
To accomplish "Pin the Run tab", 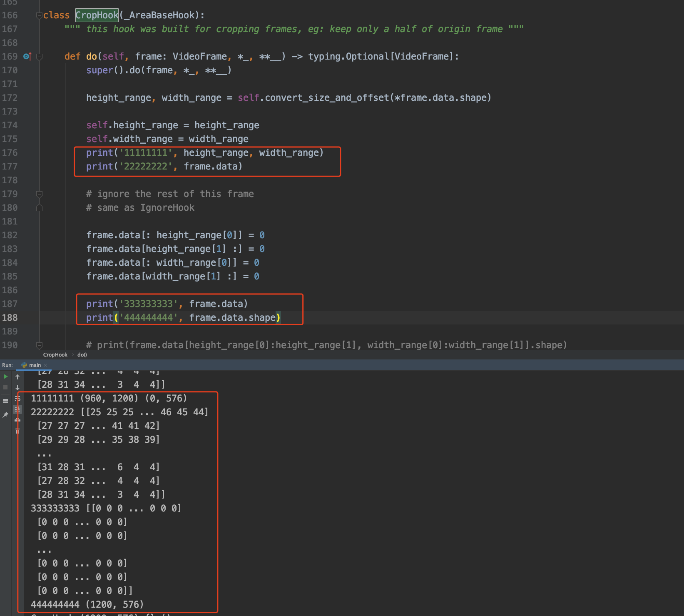I will tap(5, 414).
